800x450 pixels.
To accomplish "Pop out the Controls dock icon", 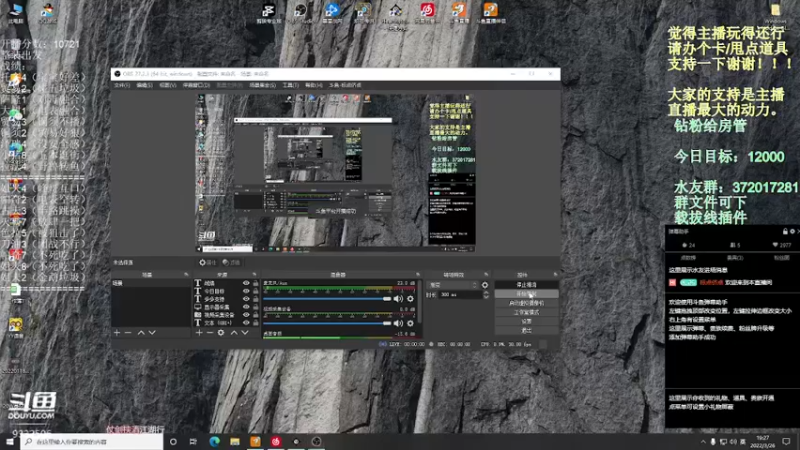I will 555,274.
